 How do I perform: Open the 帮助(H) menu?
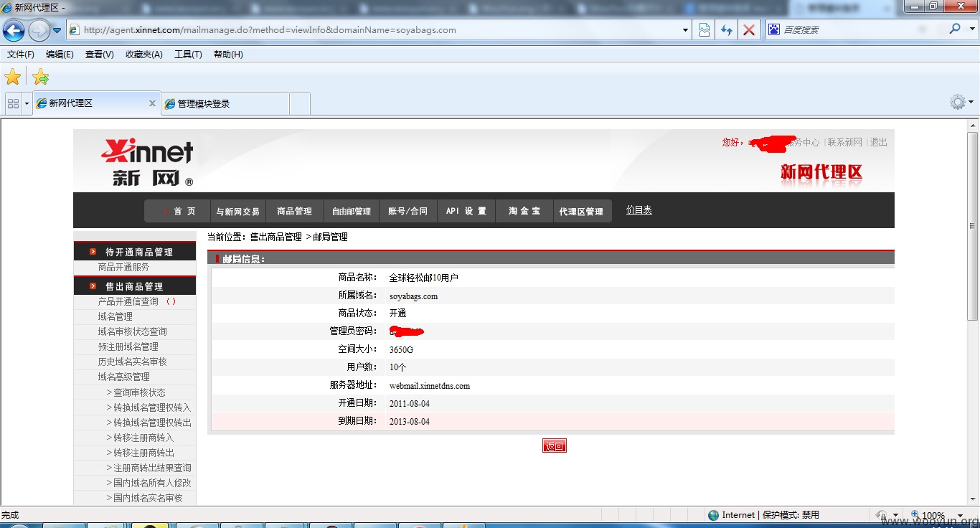(228, 55)
